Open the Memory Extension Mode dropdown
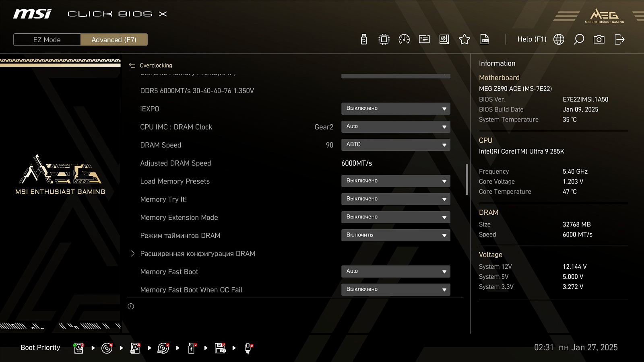644x362 pixels. [x=396, y=217]
